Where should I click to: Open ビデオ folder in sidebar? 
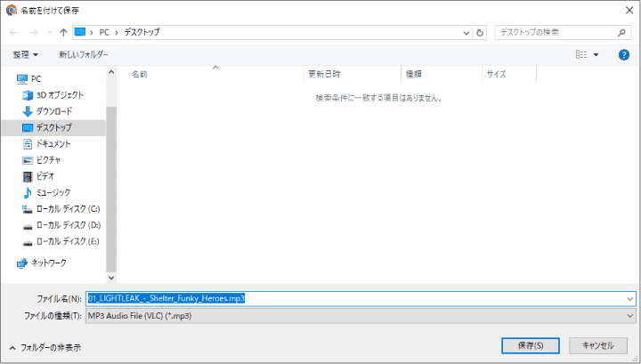pos(45,176)
